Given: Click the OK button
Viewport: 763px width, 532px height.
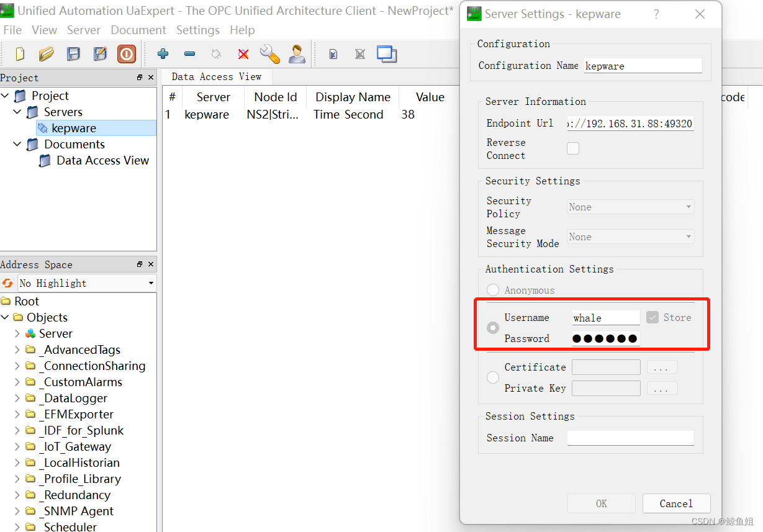Looking at the screenshot, I should [x=602, y=503].
